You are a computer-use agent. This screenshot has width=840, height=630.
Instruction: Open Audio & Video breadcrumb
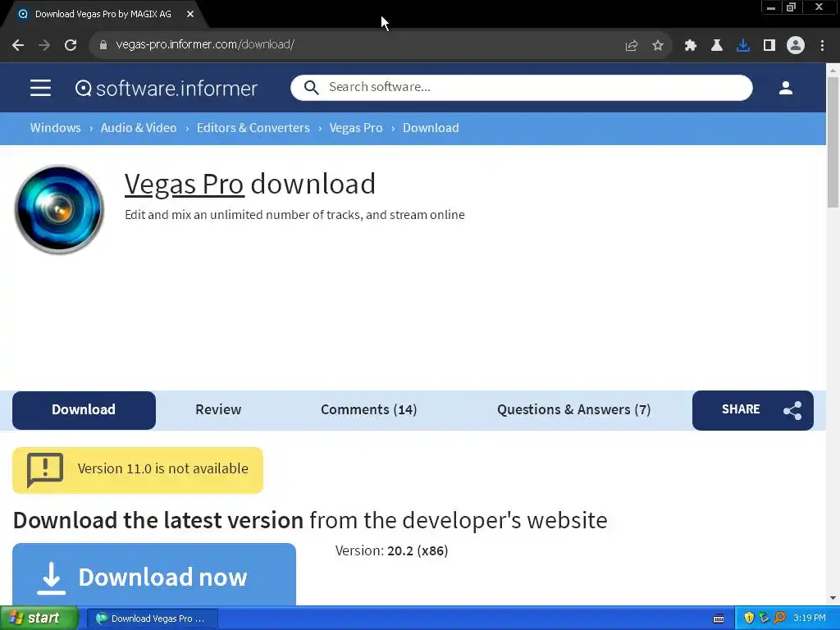[x=139, y=128]
